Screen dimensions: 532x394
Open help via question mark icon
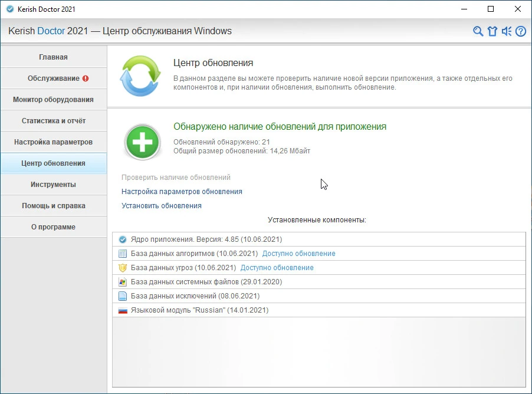(x=521, y=31)
